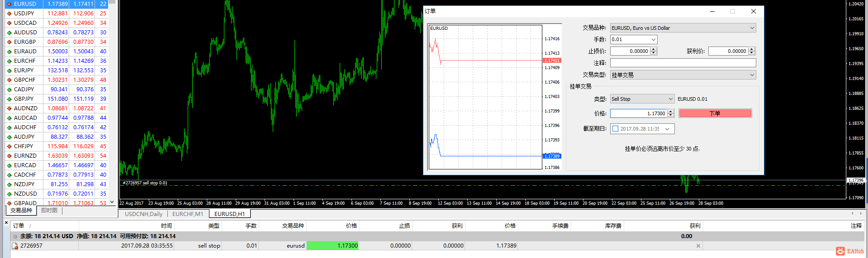Viewport: 868px width, 258px height.
Task: Select the EURUSD,H1 chart tab
Action: point(229,214)
